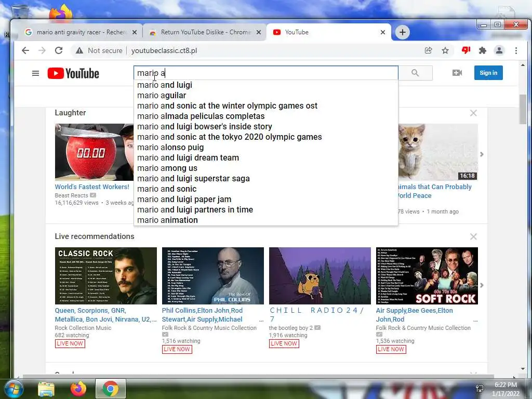Click the address bar URL youtubeclassic.ct8.pl
Image resolution: width=532 pixels, height=399 pixels.
(164, 50)
